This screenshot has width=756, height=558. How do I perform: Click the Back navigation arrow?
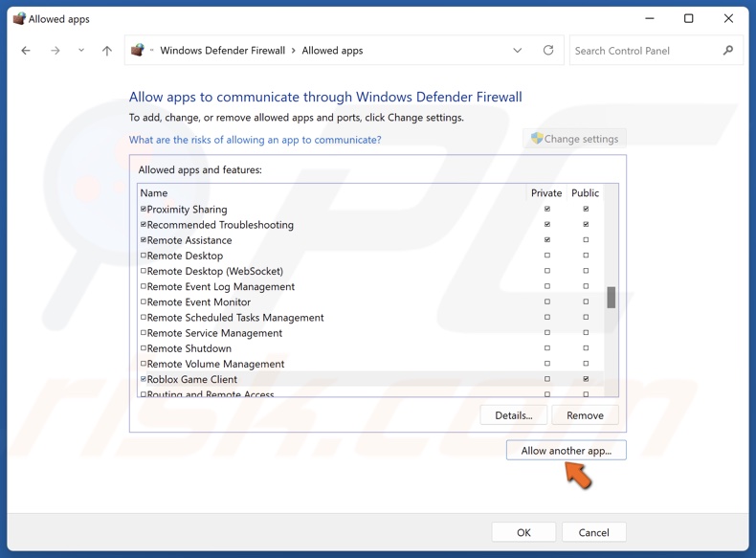pos(26,51)
